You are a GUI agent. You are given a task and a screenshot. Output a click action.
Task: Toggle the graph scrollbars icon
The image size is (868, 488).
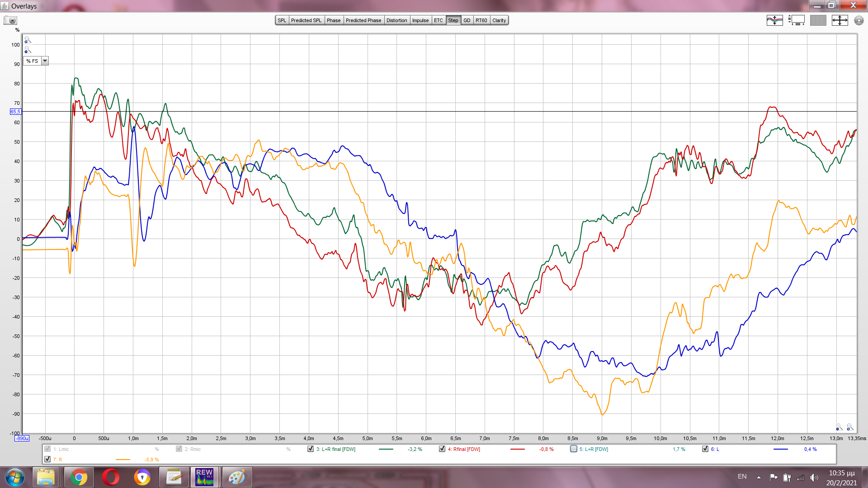796,20
